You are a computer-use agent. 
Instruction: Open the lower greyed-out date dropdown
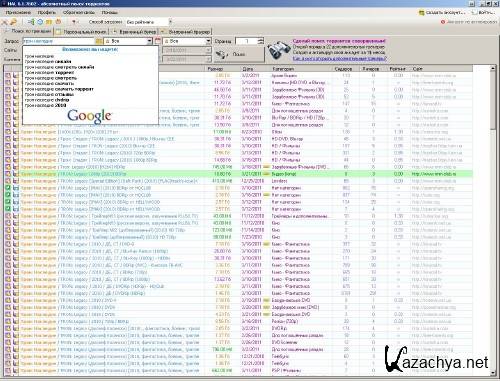pos(209,59)
